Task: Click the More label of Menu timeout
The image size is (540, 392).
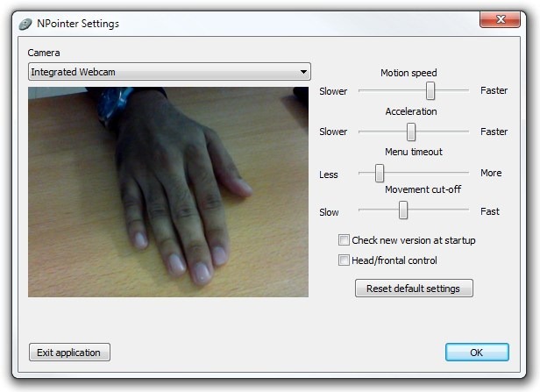Action: pyautogui.click(x=491, y=173)
